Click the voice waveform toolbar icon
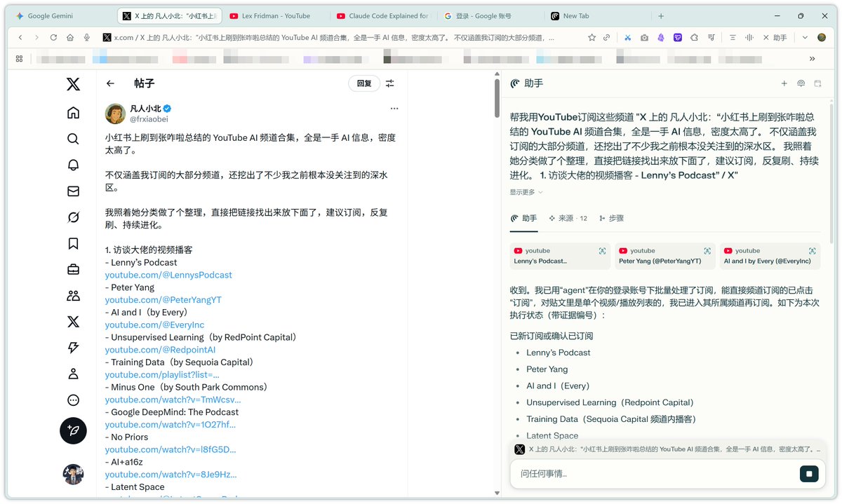The width and height of the screenshot is (842, 504). pyautogui.click(x=749, y=37)
